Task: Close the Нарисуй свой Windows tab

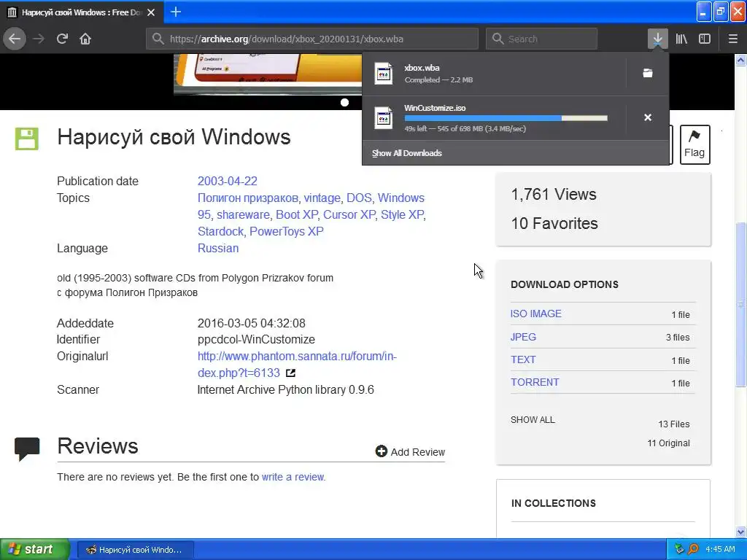Action: pyautogui.click(x=151, y=12)
